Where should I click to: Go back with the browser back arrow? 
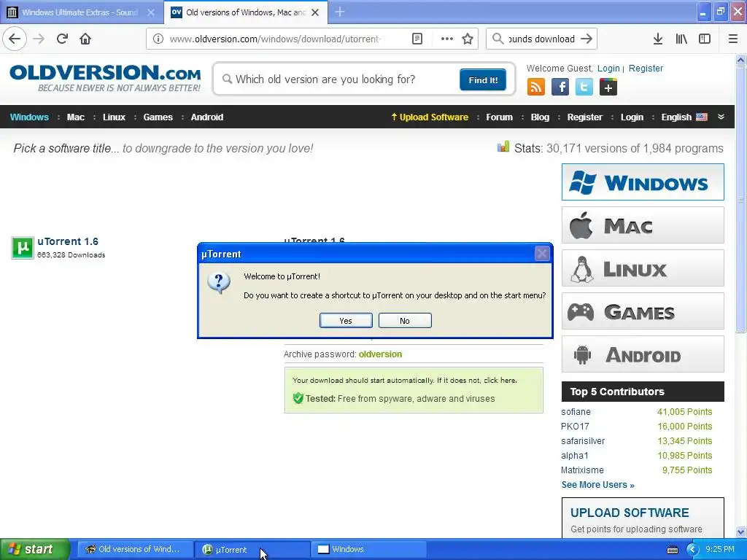(x=15, y=39)
